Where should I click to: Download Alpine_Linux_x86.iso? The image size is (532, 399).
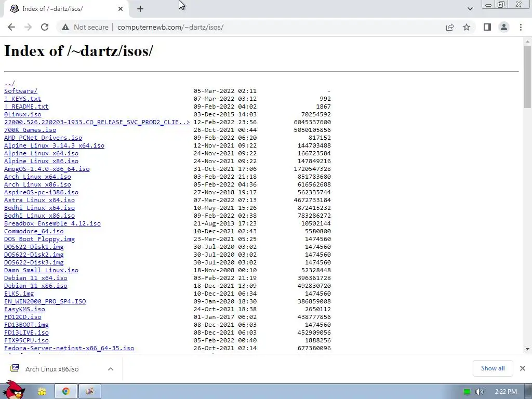click(41, 161)
